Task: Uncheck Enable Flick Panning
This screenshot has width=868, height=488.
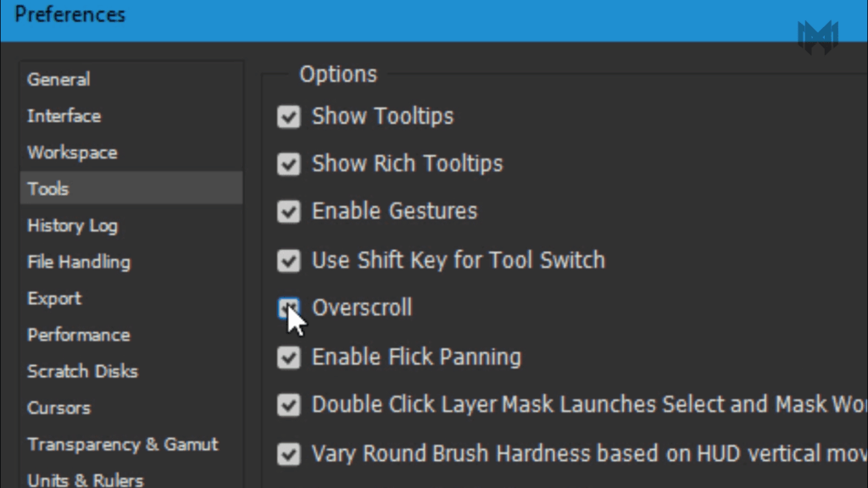Action: [288, 358]
